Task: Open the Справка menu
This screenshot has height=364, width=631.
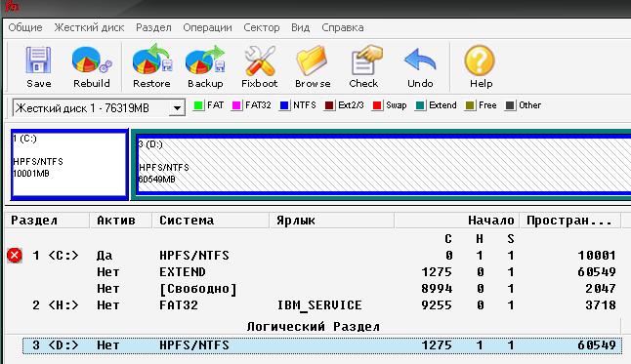Action: (x=343, y=27)
